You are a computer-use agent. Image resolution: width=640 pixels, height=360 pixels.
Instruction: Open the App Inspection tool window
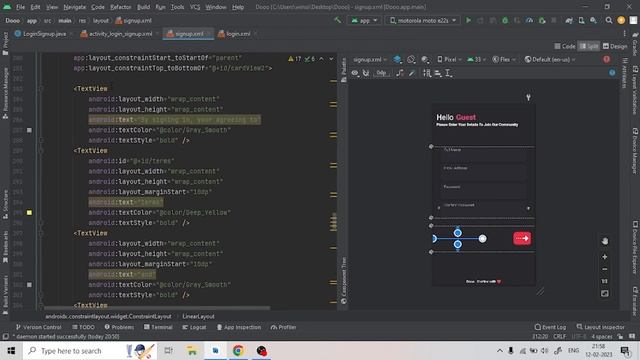tap(239, 327)
